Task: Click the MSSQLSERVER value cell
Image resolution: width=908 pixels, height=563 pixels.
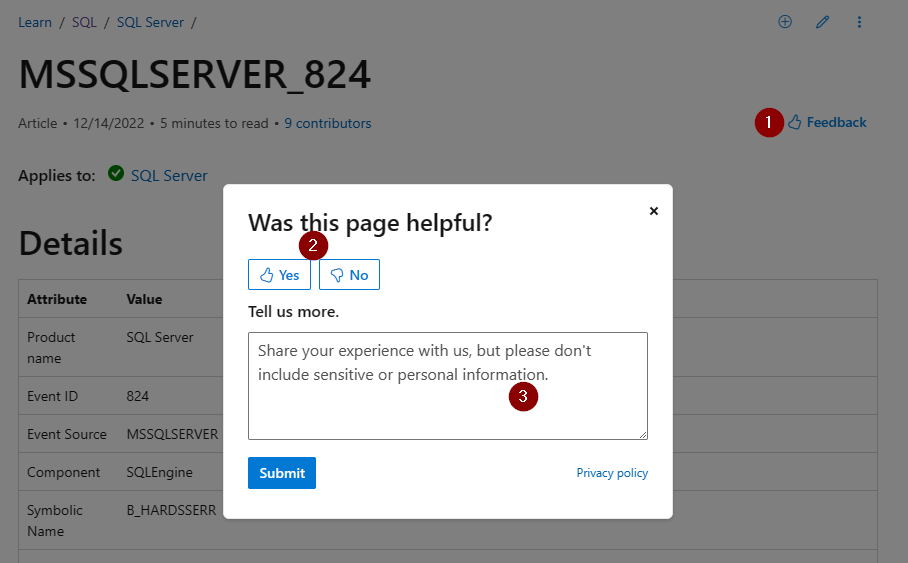Action: (173, 434)
